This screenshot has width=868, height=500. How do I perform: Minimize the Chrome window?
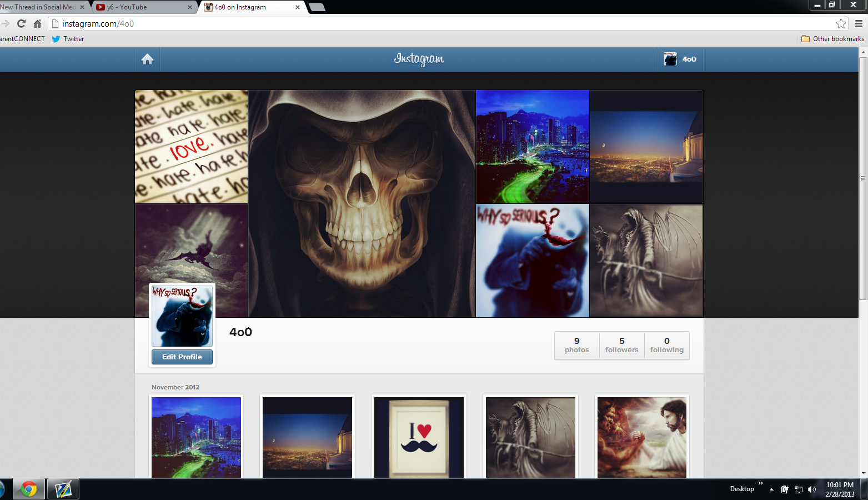click(817, 5)
